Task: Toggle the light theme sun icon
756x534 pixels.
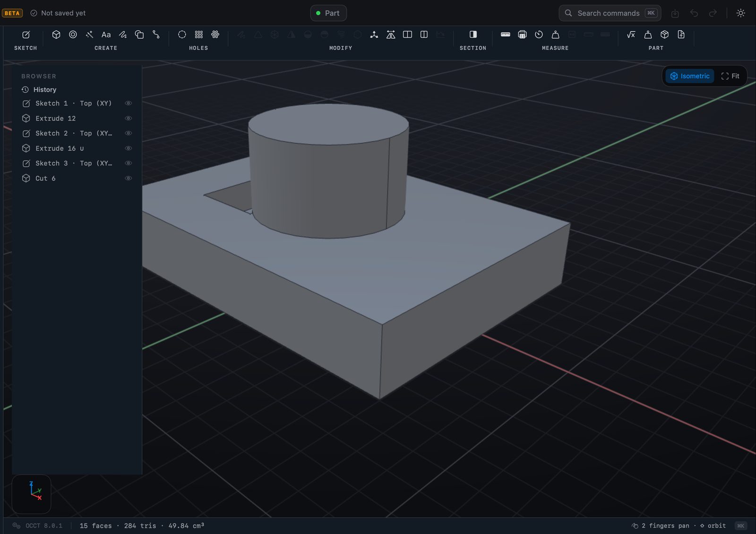Action: pyautogui.click(x=741, y=13)
